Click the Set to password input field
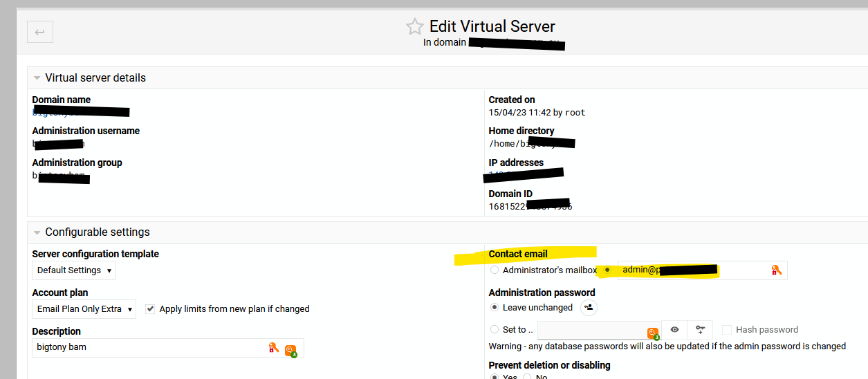 (591, 330)
